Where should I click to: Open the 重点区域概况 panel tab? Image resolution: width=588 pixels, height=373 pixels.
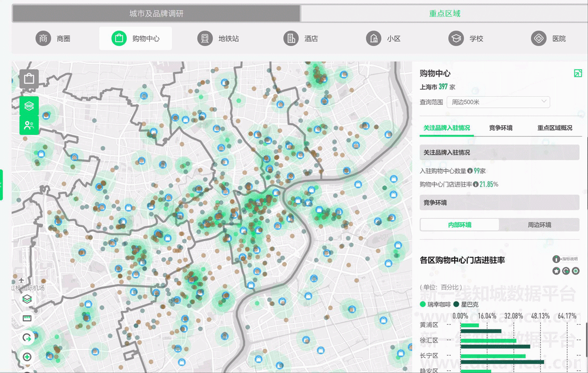[554, 128]
